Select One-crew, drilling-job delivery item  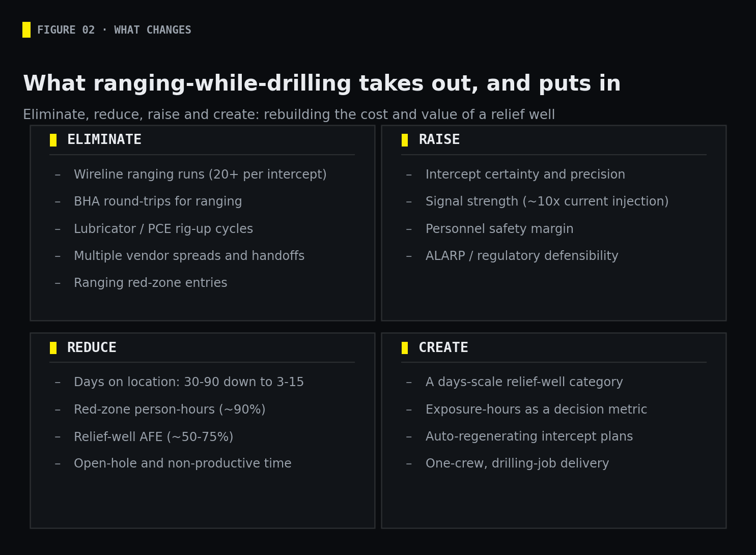coord(517,463)
